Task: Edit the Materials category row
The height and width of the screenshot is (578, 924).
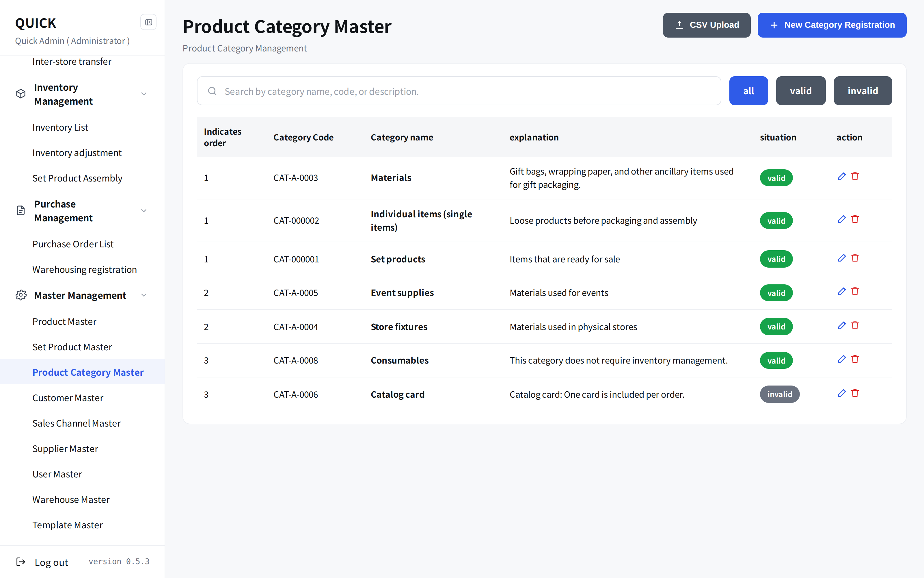Action: tap(841, 176)
